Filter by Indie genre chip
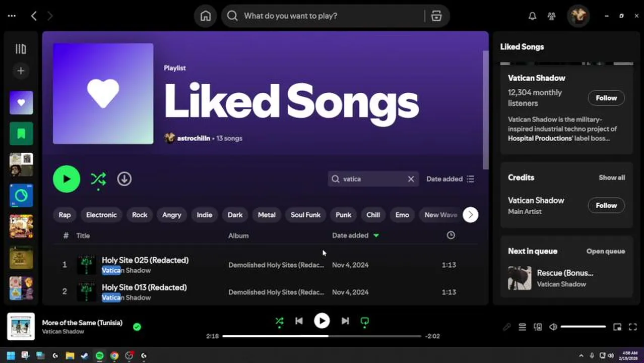 click(205, 215)
